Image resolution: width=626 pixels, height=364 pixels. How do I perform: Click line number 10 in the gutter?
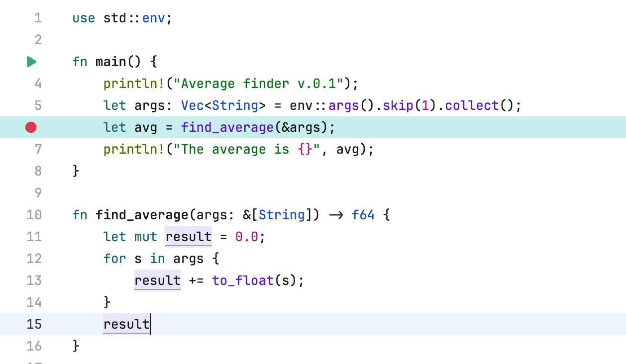(x=34, y=215)
